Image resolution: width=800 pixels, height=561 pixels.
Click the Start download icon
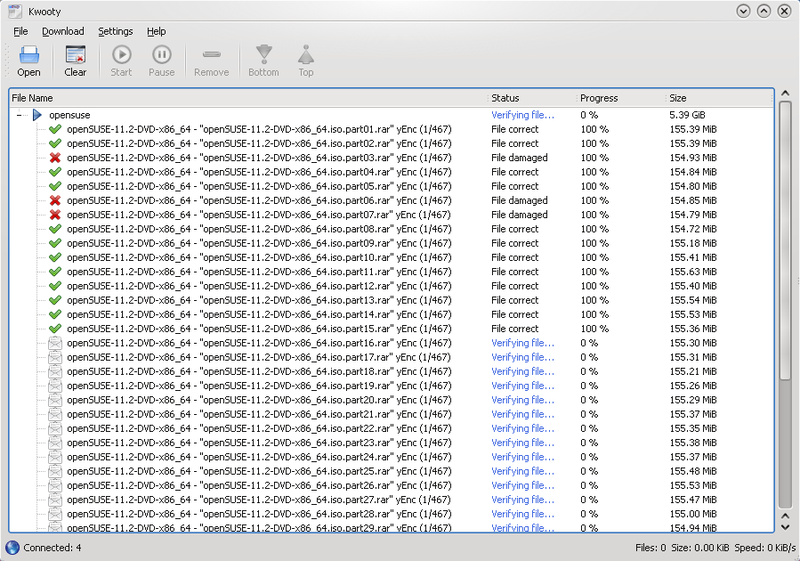pyautogui.click(x=121, y=55)
